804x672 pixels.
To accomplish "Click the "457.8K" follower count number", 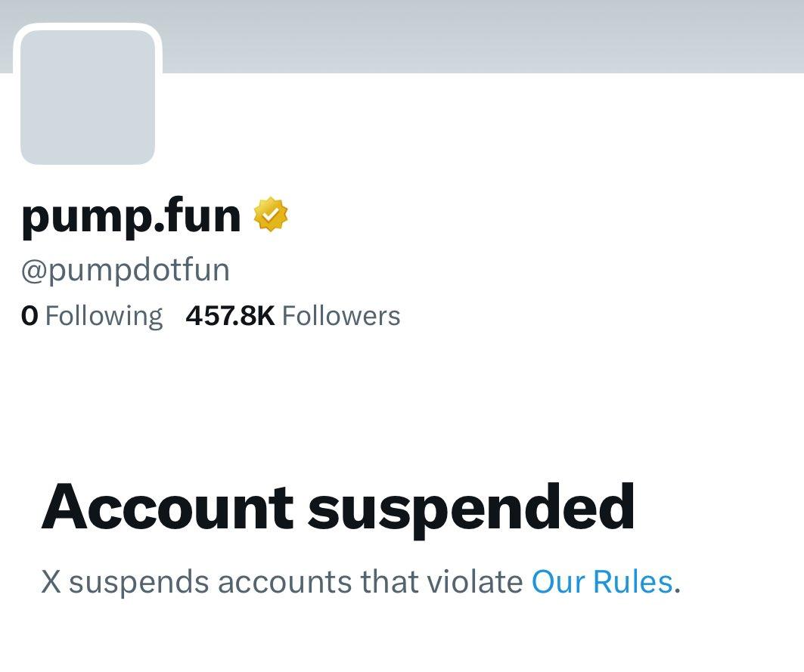I will (x=230, y=315).
